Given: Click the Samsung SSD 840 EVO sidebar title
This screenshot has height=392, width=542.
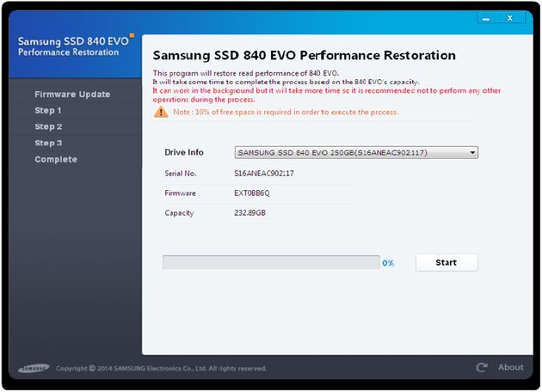Looking at the screenshot, I should point(73,41).
